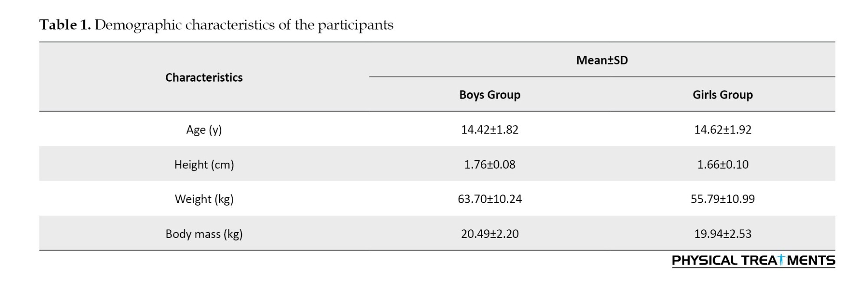
Task: Click the human figure icon in the Physical Treatments logo
Action: coord(781,260)
